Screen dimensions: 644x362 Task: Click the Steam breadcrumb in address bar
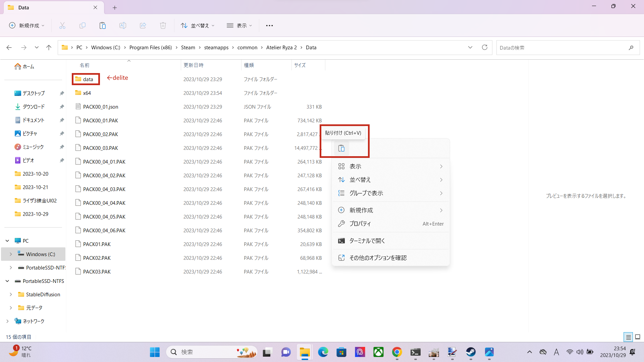click(x=188, y=48)
